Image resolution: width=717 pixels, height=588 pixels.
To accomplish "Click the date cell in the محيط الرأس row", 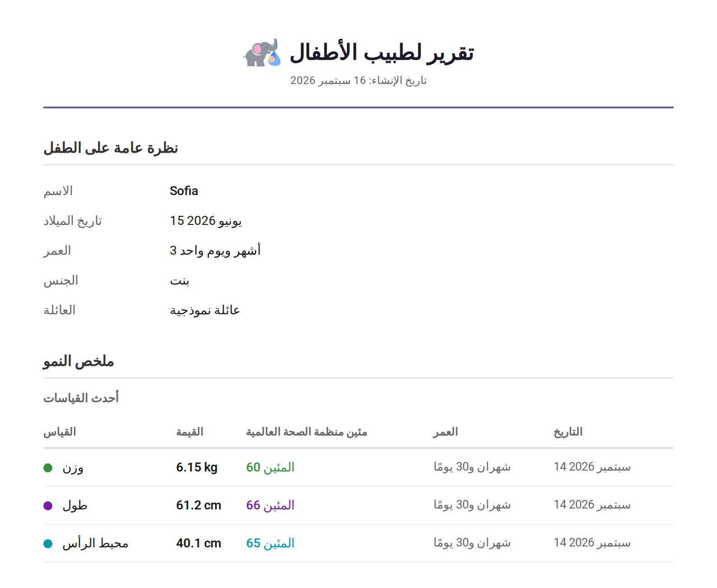I will pos(592,543).
